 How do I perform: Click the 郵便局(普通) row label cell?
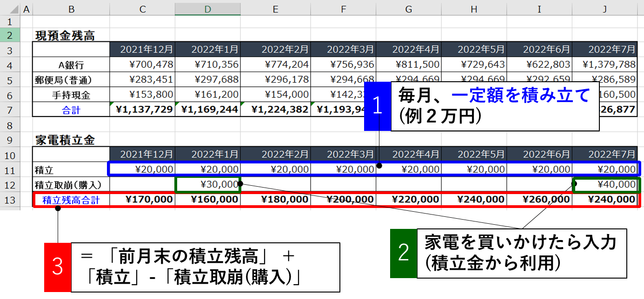coord(71,80)
